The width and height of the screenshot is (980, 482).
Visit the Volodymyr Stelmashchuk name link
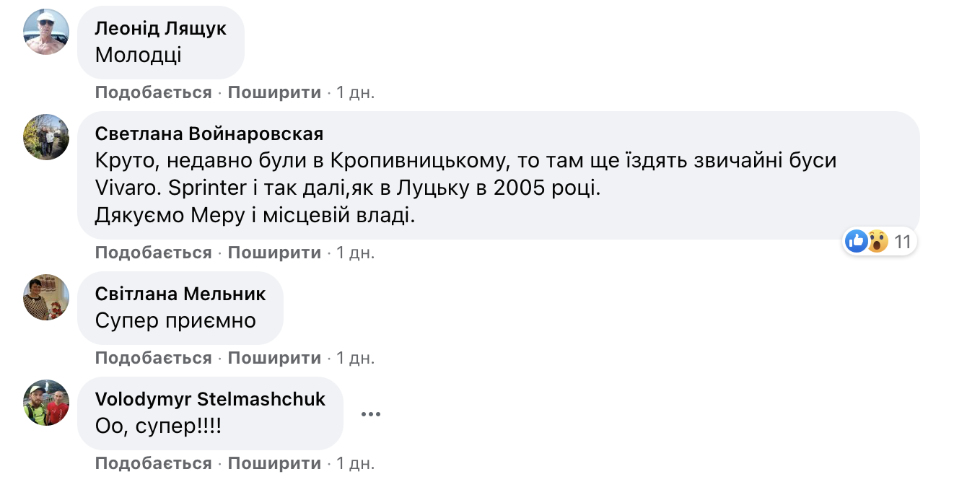pyautogui.click(x=210, y=399)
